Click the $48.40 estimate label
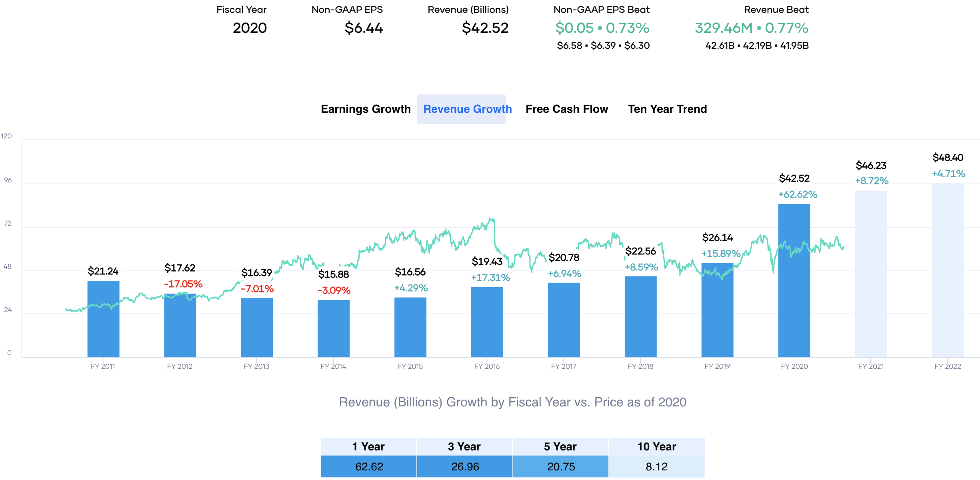980x480 pixels. pyautogui.click(x=948, y=158)
